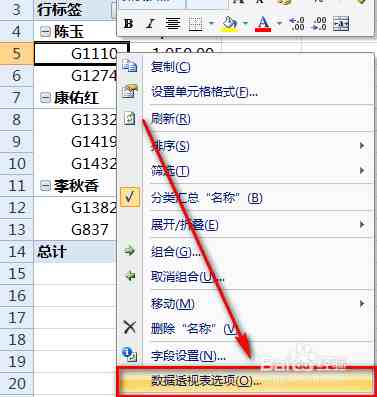Select row header 14
The width and height of the screenshot is (377, 397).
click(17, 252)
